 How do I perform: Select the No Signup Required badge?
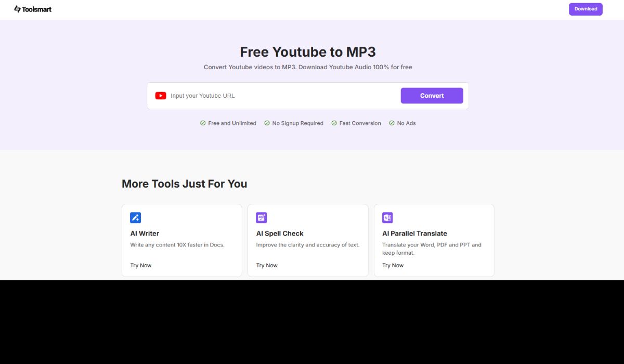[294, 123]
